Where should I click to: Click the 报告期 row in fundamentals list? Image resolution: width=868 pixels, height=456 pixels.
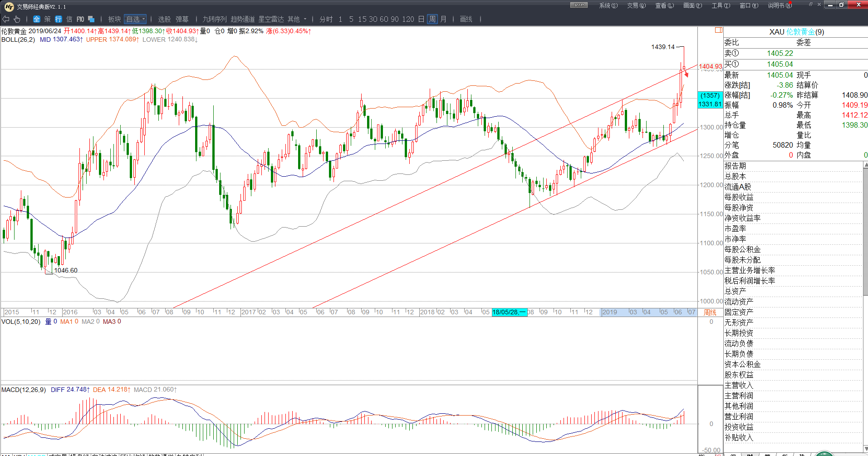tap(793, 166)
